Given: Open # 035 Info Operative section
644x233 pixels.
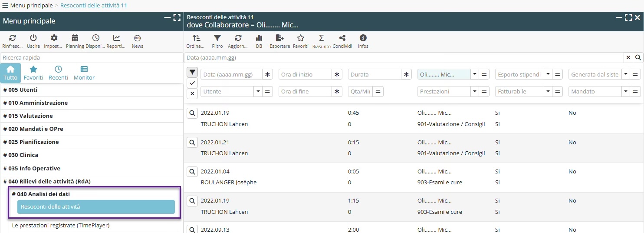Looking at the screenshot, I should point(92,168).
